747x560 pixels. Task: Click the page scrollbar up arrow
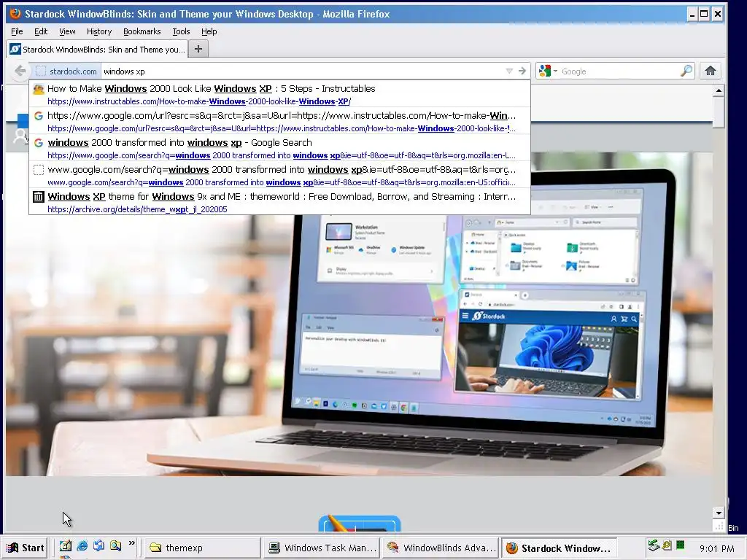coord(719,90)
